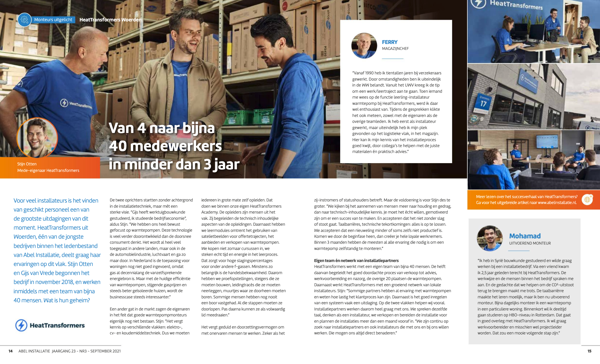Click line 'werken. Die mogen ons altijd direct benaderen.'
This screenshot has width=600, height=364.
pos(355,333)
